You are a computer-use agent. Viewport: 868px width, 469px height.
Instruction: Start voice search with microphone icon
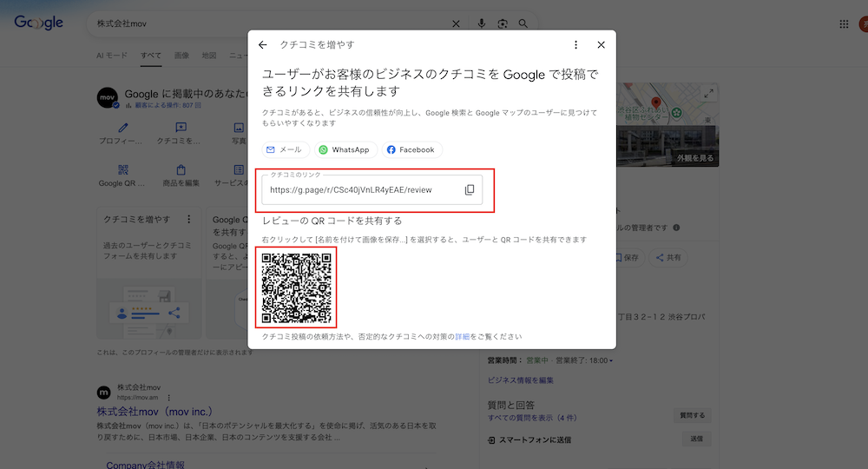point(482,23)
